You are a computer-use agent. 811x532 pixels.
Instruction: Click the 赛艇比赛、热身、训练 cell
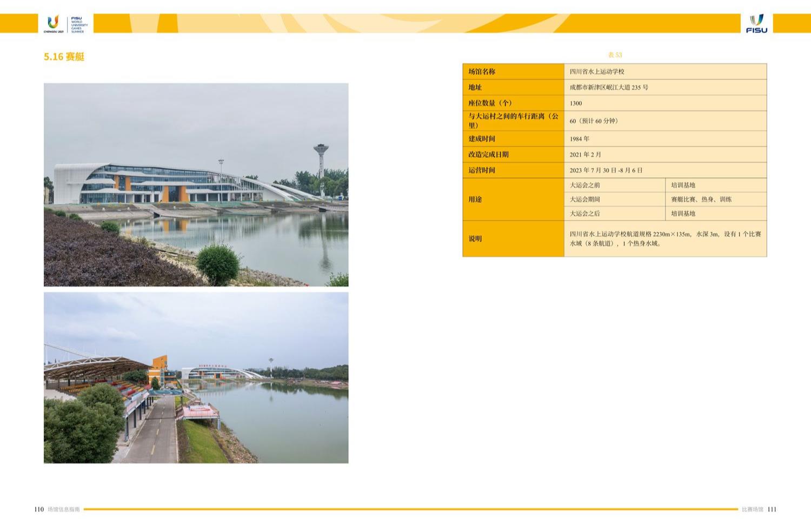(x=701, y=199)
